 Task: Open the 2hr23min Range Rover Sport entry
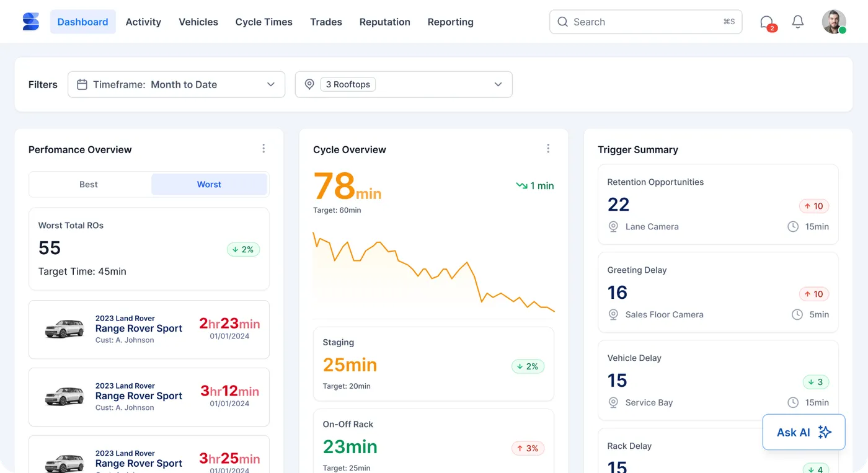coord(149,329)
